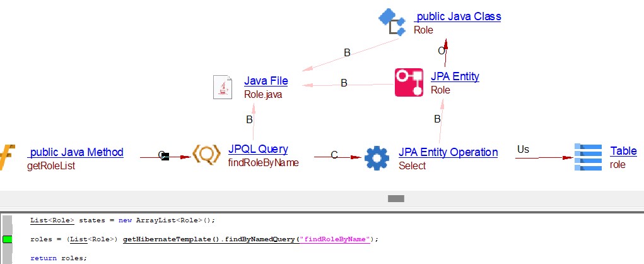The image size is (644, 264).
Task: Select the JPA Entity pink icon
Action: coord(409,83)
